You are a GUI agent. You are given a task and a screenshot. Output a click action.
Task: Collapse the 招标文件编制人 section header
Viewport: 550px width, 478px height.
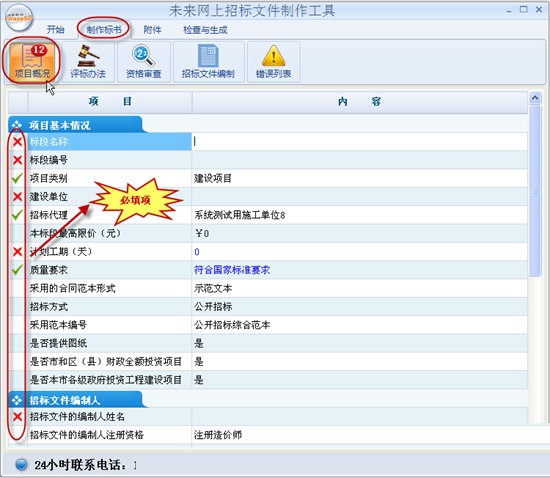75,400
